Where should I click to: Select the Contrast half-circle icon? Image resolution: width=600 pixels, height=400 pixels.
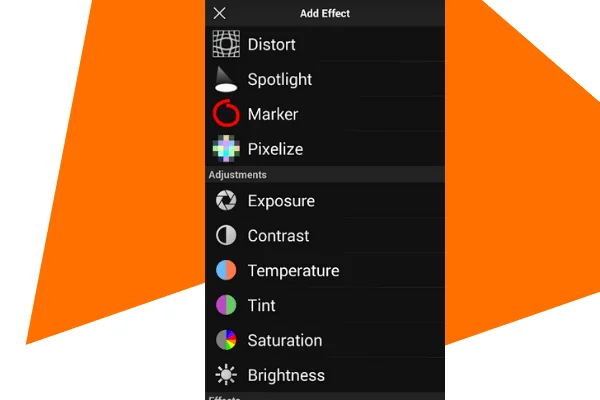pos(226,235)
